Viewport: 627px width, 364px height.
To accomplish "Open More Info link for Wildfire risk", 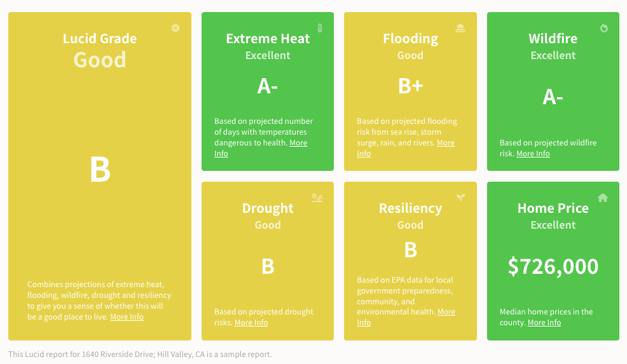I will (533, 154).
